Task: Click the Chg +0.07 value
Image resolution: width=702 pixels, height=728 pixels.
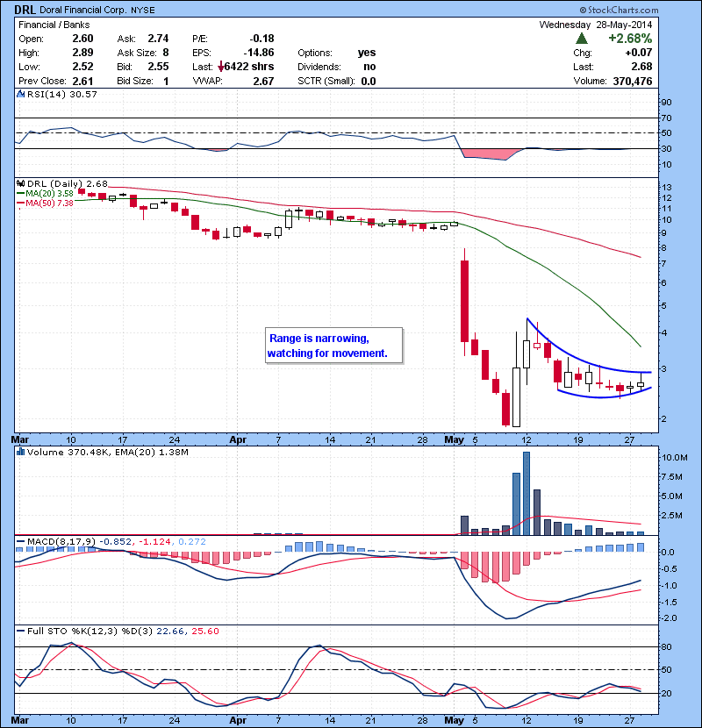Action: pyautogui.click(x=638, y=53)
